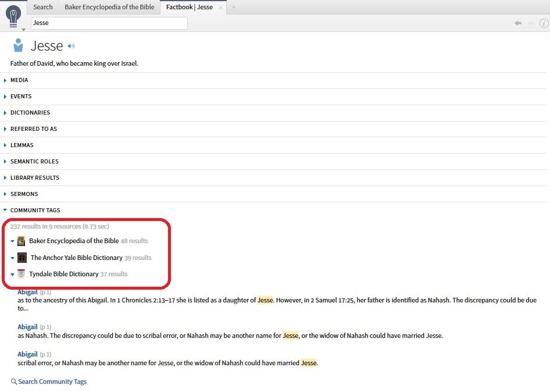Viewport: 550px width, 392px height.
Task: Close the Factbook Jesse tab
Action: tap(220, 8)
